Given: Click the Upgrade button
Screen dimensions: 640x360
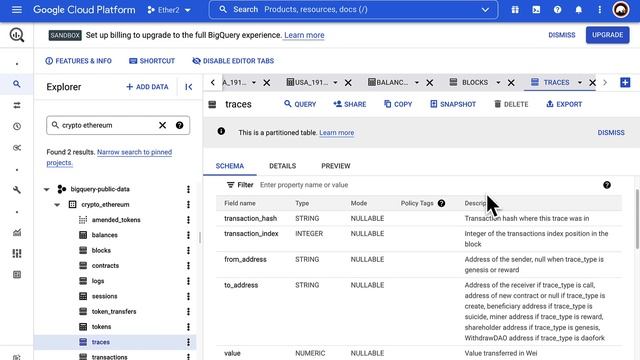Looking at the screenshot, I should point(607,35).
